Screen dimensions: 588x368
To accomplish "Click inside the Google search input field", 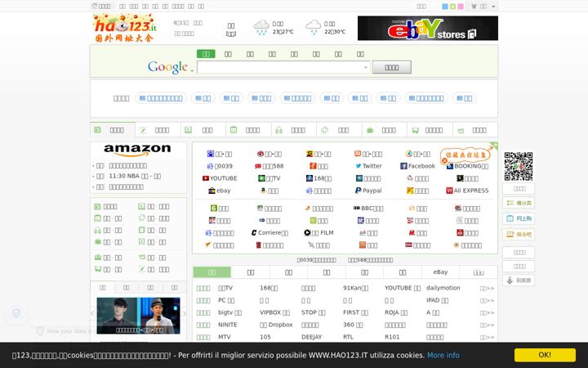I will coord(283,68).
